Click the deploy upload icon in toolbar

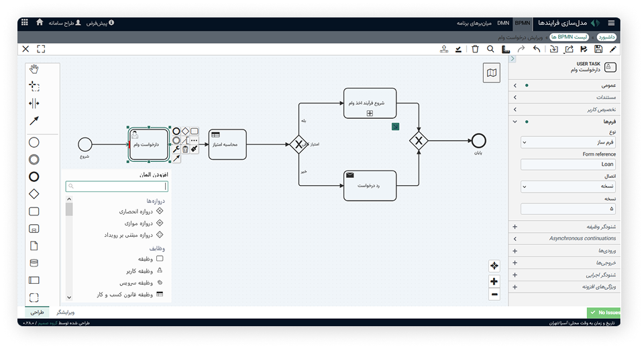coord(444,49)
